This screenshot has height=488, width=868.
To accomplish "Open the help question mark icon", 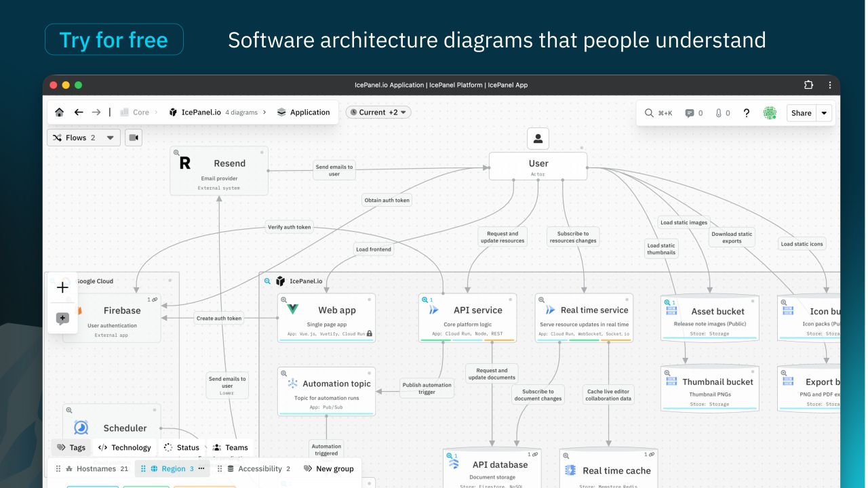I will (747, 113).
